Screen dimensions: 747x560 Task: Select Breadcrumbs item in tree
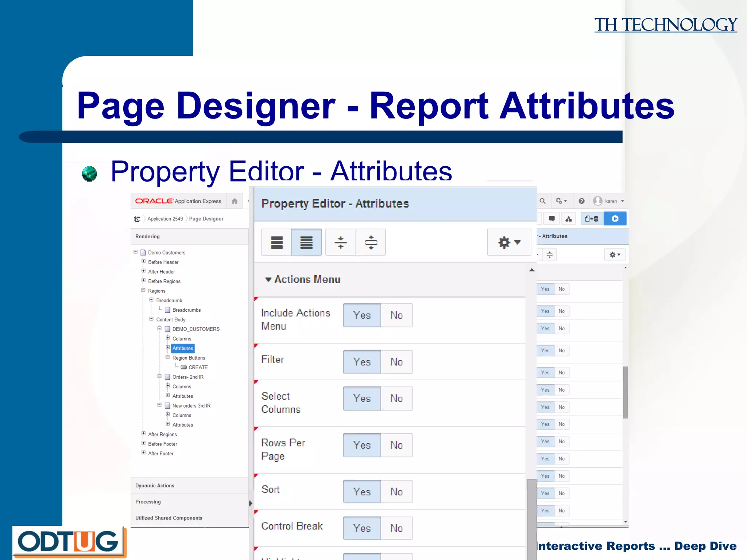(x=186, y=310)
